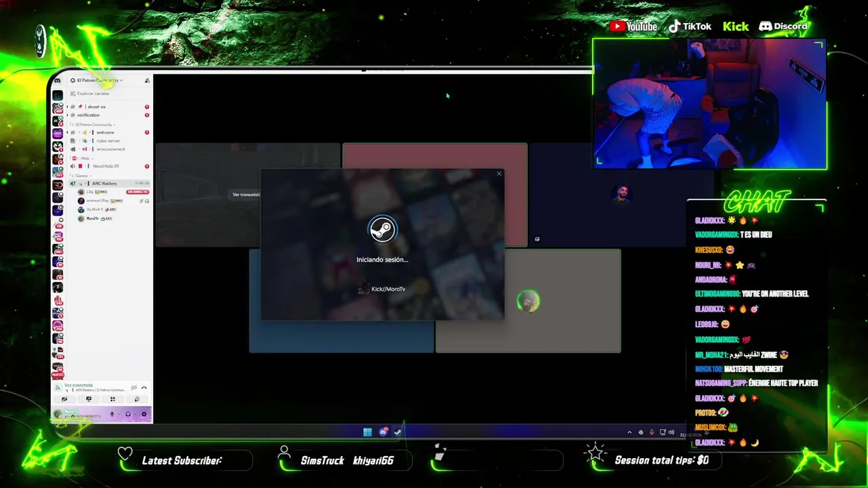868x488 pixels.
Task: Join the Need Help 01 voice channel
Action: coord(110,166)
